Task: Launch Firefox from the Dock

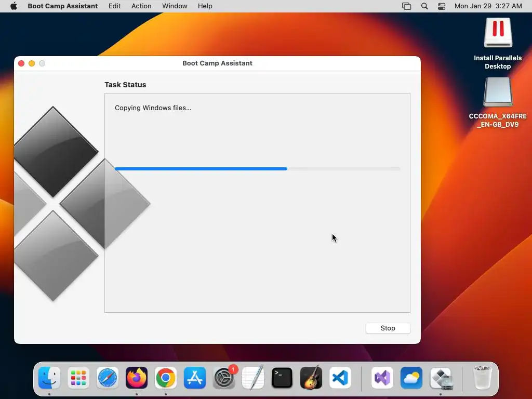Action: point(137,378)
